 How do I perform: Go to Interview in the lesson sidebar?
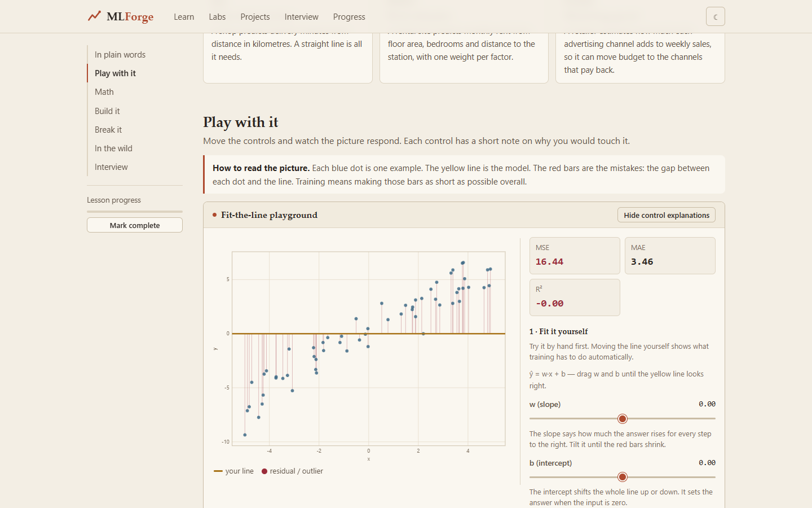click(111, 167)
